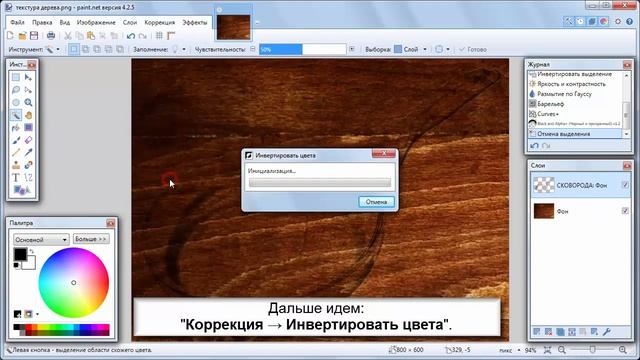Open the Коррекция menu
Screen dimensions: 640x360
click(160, 22)
